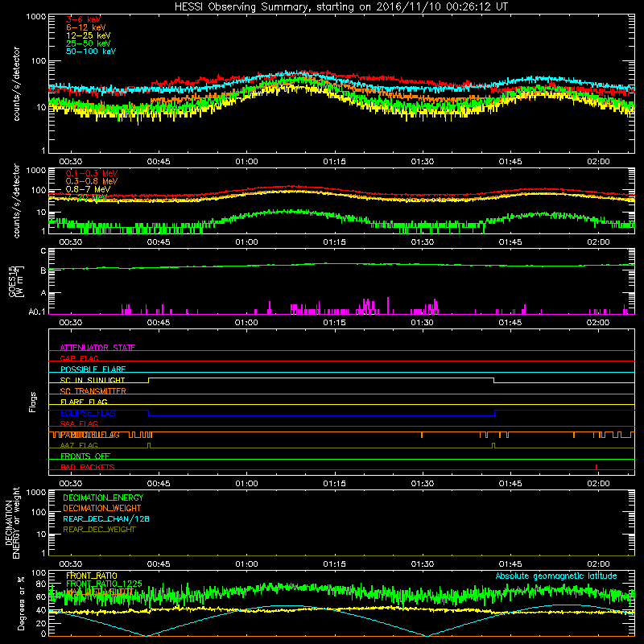Click the 25-50 keV legend entry
644x644 pixels.
pyautogui.click(x=88, y=43)
